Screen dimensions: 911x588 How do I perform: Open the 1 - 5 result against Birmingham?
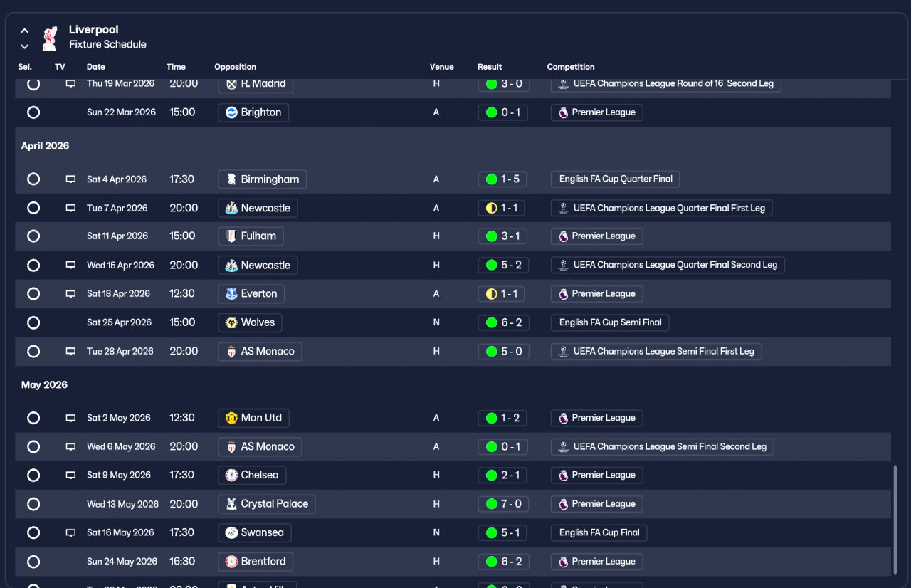502,179
